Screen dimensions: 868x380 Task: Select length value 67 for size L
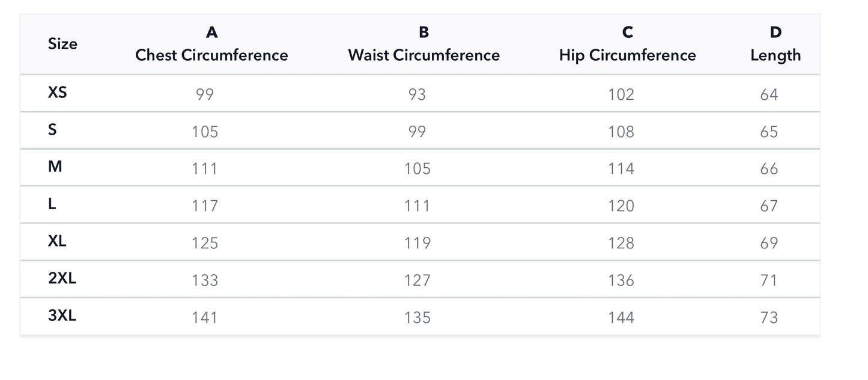click(x=769, y=206)
